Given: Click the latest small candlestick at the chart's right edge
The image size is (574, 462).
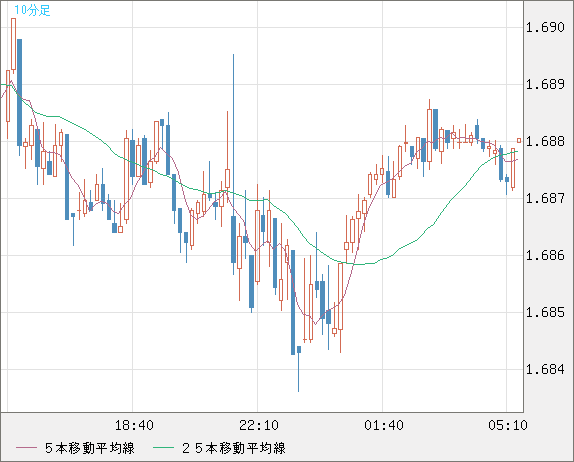Looking at the screenshot, I should [519, 140].
